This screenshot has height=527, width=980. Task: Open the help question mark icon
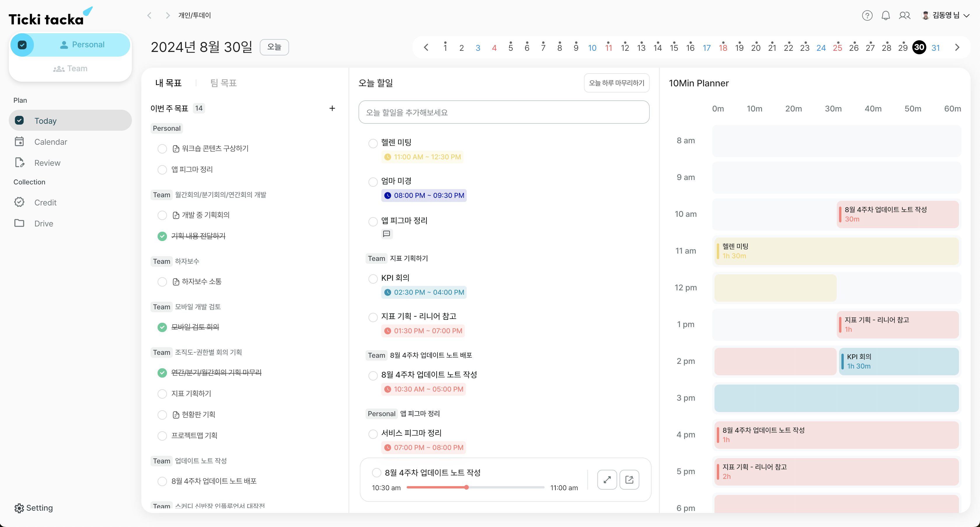pos(867,15)
